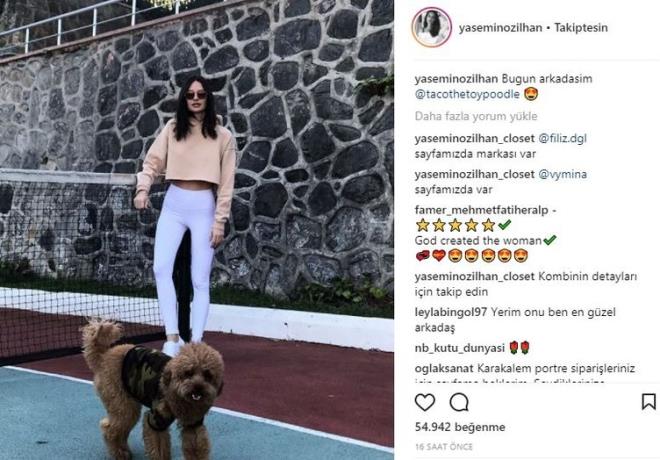Like the post with heart icon

click(x=425, y=402)
